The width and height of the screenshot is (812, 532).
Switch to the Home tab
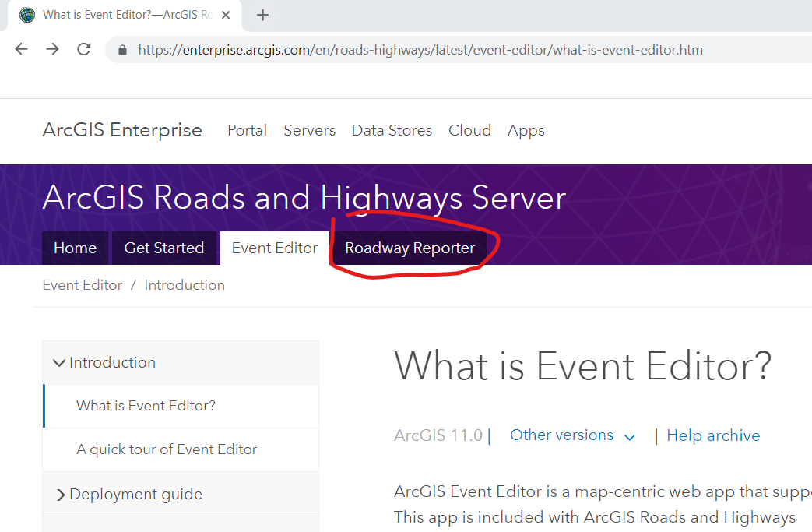pyautogui.click(x=75, y=248)
